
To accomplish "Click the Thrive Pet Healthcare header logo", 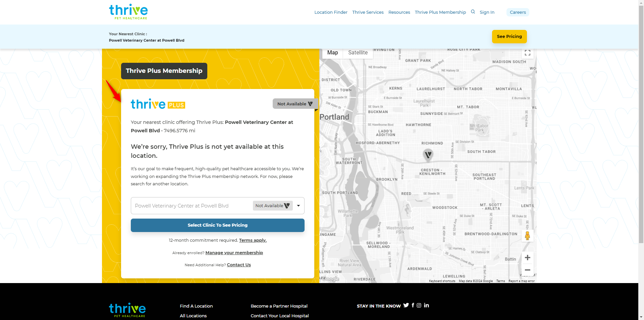I will (x=128, y=12).
